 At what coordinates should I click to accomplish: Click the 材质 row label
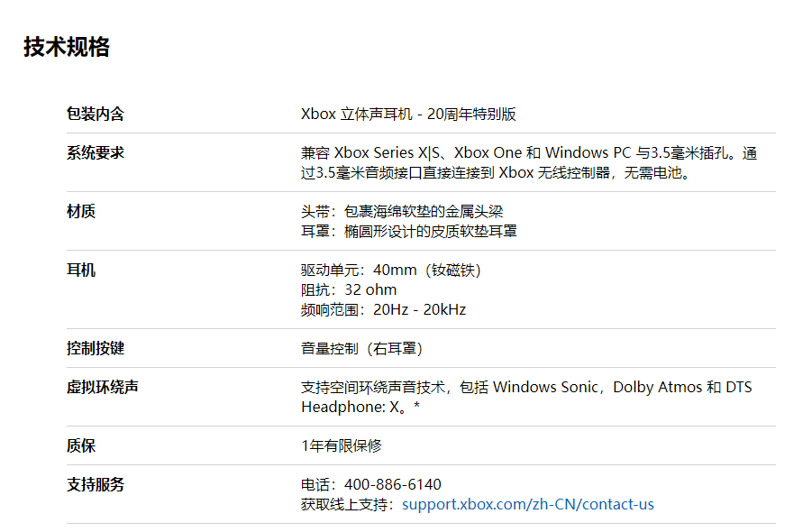coord(81,211)
